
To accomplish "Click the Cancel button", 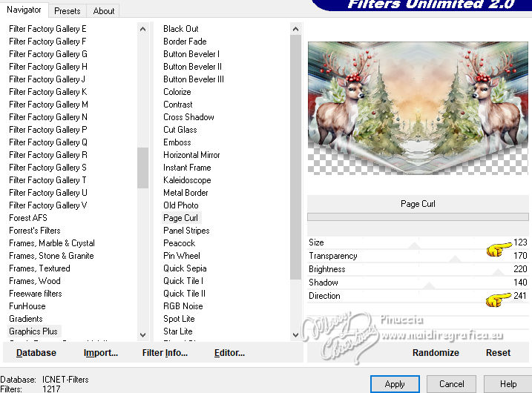I will tap(451, 384).
